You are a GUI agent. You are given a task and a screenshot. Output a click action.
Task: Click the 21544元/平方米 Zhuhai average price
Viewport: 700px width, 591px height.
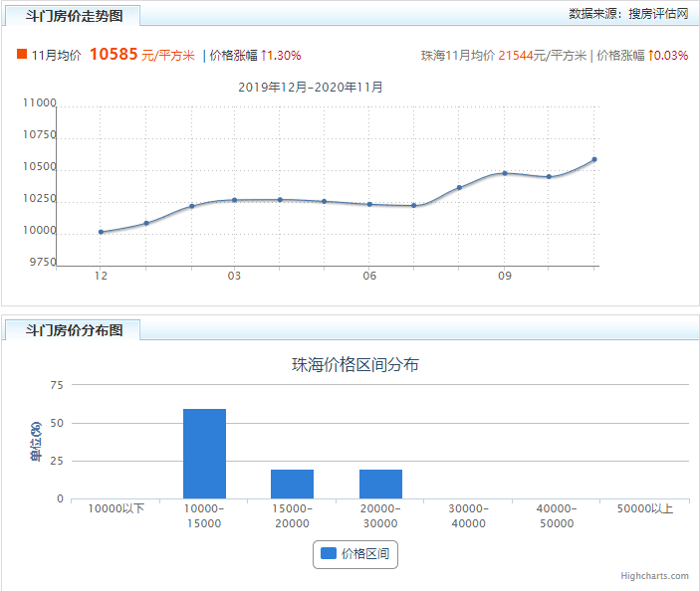point(542,56)
